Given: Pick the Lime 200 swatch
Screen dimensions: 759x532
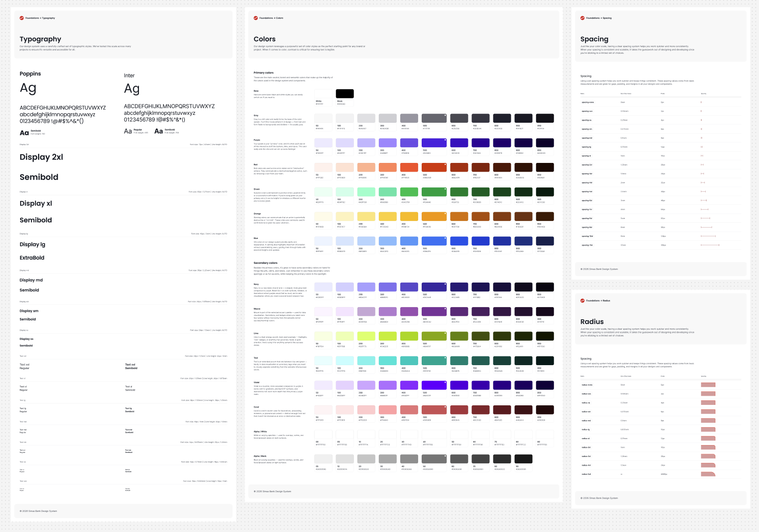Looking at the screenshot, I should [367, 336].
